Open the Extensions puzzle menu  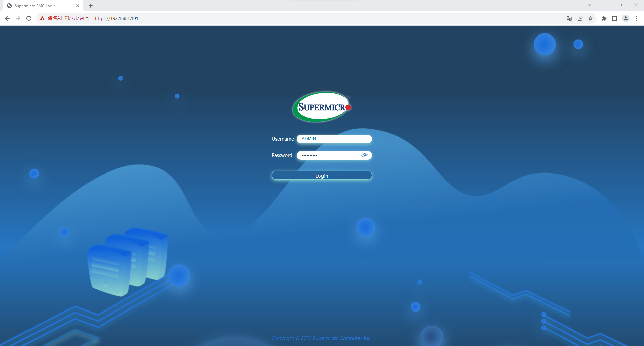pyautogui.click(x=604, y=18)
